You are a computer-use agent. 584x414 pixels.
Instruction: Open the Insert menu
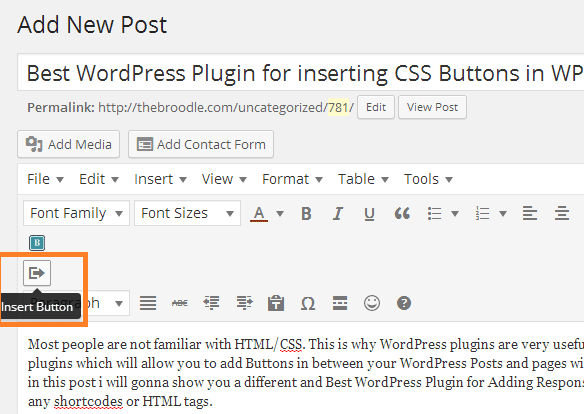point(160,179)
